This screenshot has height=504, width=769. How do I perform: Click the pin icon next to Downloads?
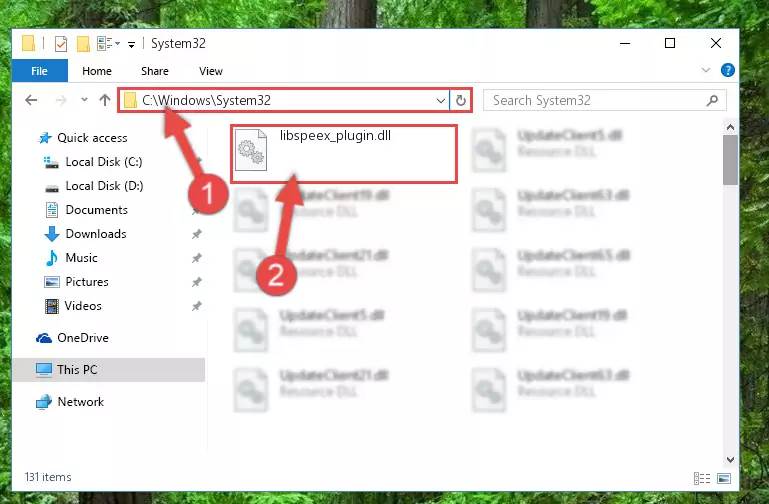[197, 234]
